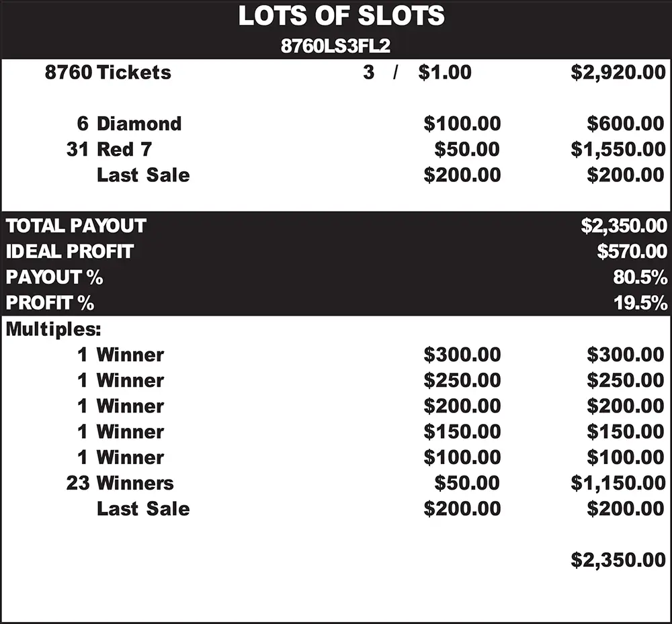This screenshot has width=672, height=624.
Task: Click the $570.00 ideal profit value
Action: (x=632, y=252)
